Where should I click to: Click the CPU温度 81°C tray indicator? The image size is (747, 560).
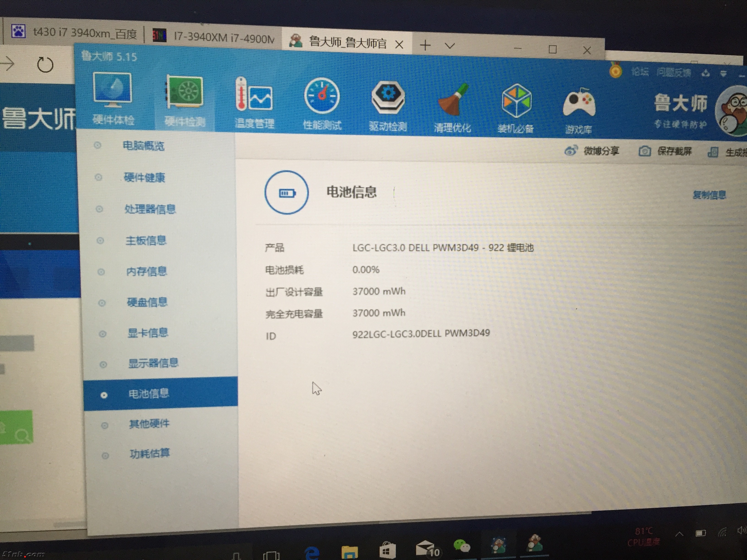[x=643, y=537]
